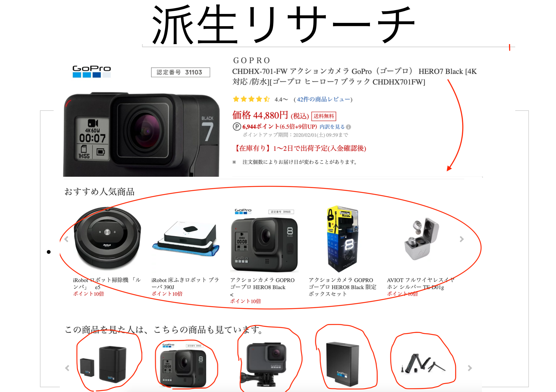
Task: Click the 認定番号 31103 certification badge
Action: [x=180, y=72]
